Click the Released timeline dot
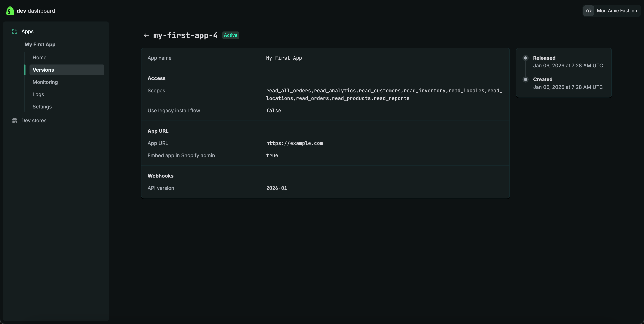 526,58
